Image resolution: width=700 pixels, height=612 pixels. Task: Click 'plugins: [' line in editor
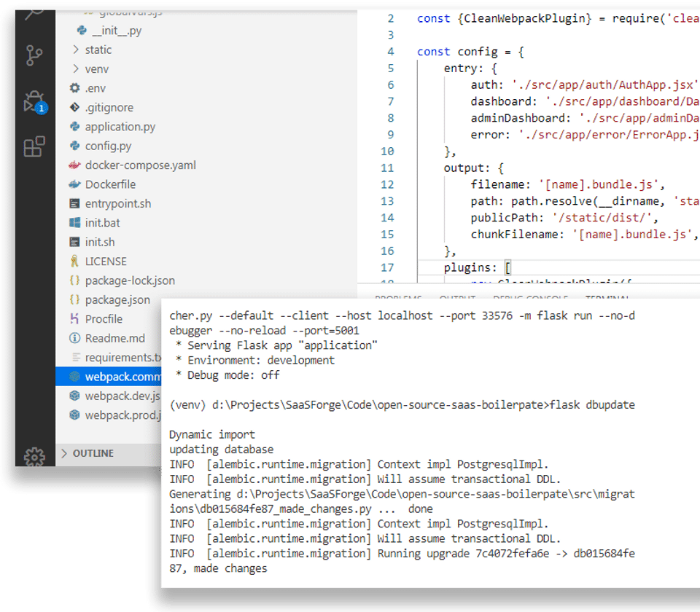(x=477, y=267)
